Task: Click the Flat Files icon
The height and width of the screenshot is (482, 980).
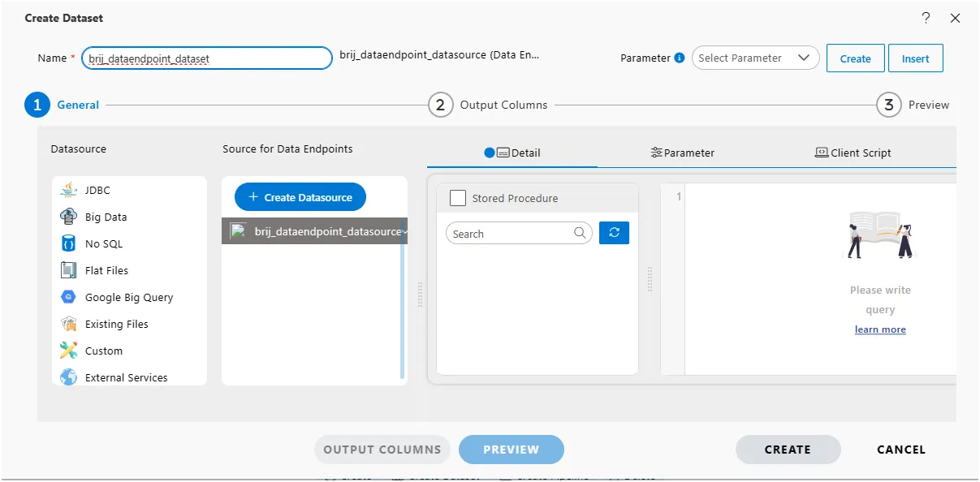Action: (x=69, y=270)
